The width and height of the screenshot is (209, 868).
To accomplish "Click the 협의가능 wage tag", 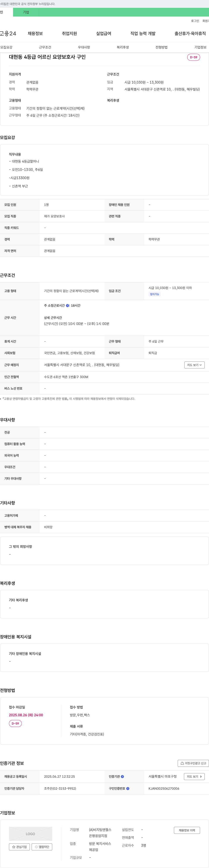I will tap(154, 294).
